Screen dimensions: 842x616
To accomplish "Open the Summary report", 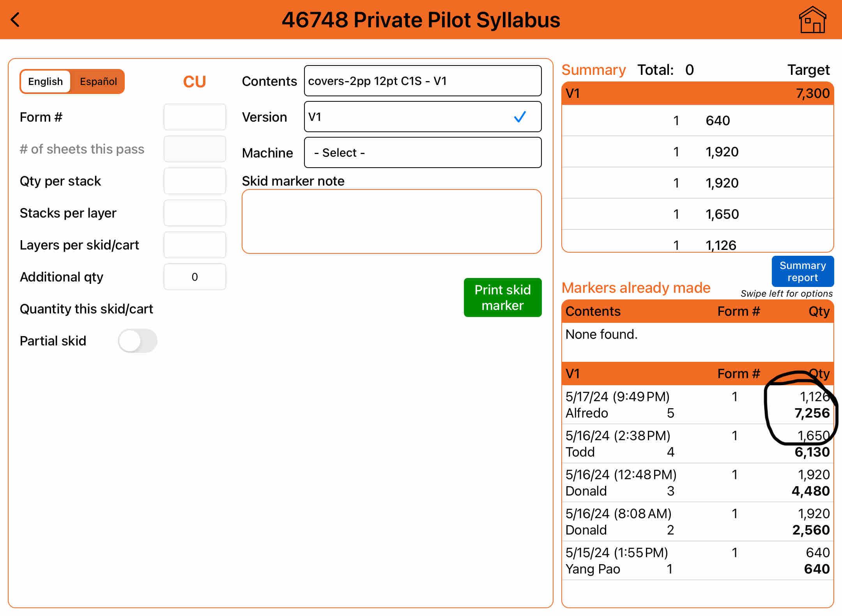I will coord(802,271).
